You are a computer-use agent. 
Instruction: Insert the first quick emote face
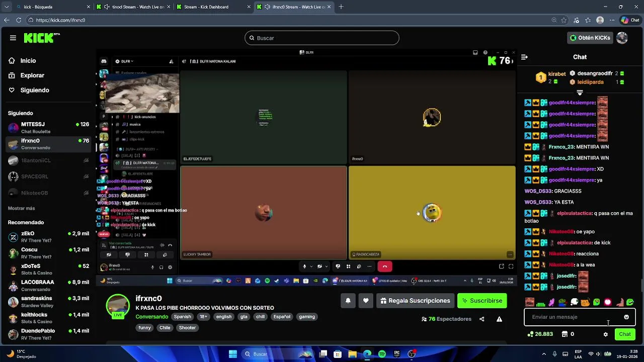pyautogui.click(x=529, y=302)
